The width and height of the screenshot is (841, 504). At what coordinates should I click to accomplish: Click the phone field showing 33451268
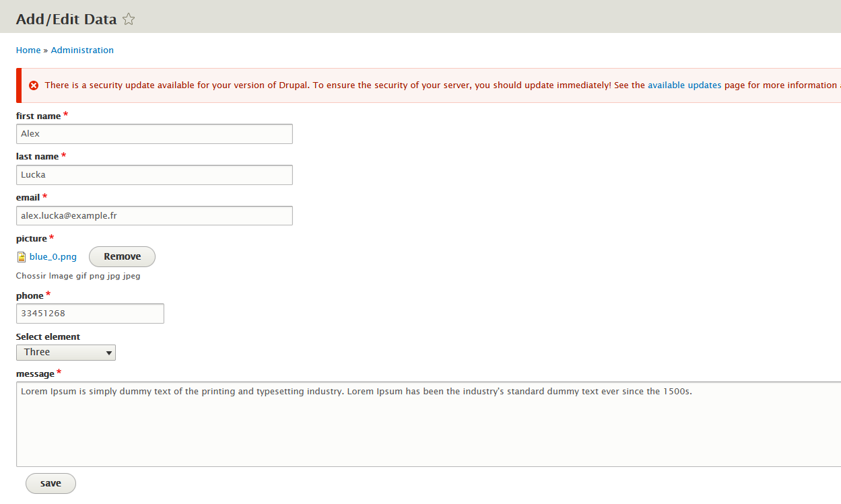click(90, 313)
